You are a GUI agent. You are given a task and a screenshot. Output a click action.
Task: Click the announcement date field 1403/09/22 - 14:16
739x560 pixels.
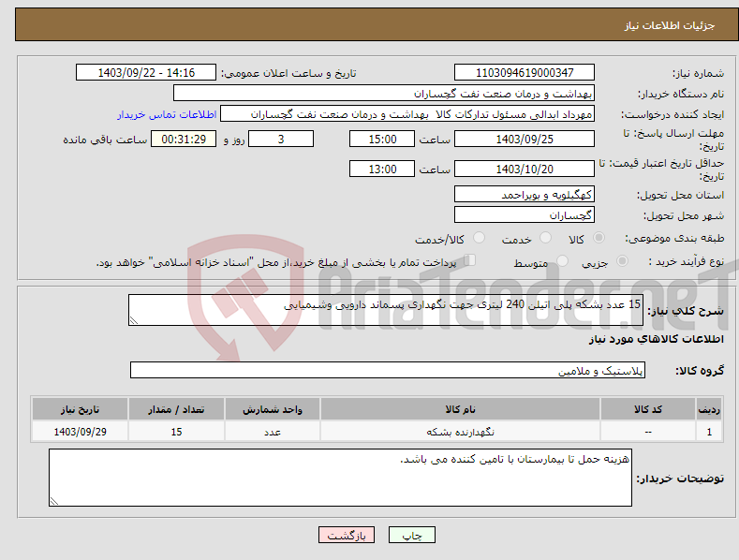pos(146,73)
